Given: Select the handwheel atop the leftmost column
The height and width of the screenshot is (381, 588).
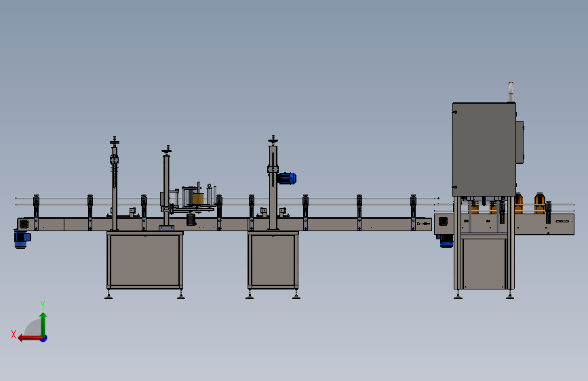Looking at the screenshot, I should 115,141.
